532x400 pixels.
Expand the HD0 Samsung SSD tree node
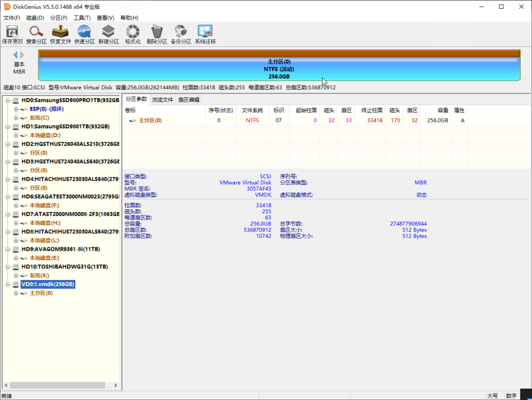point(8,100)
